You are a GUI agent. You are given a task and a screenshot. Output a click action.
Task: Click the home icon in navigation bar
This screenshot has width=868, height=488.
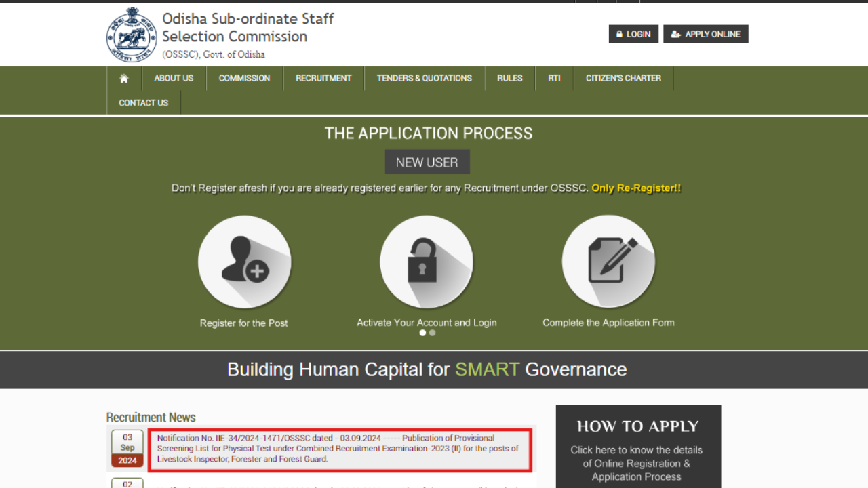coord(124,79)
